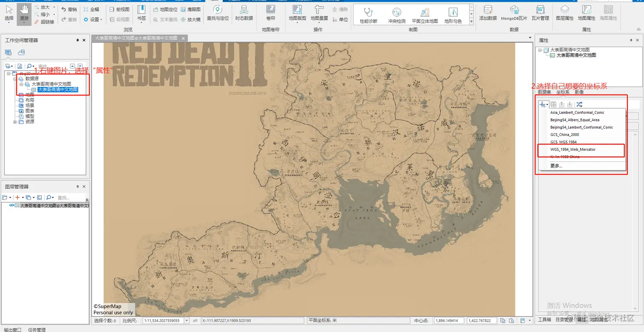Click the 地图裁剪 map clip tool
The width and height of the screenshot is (644, 332).
point(297,13)
